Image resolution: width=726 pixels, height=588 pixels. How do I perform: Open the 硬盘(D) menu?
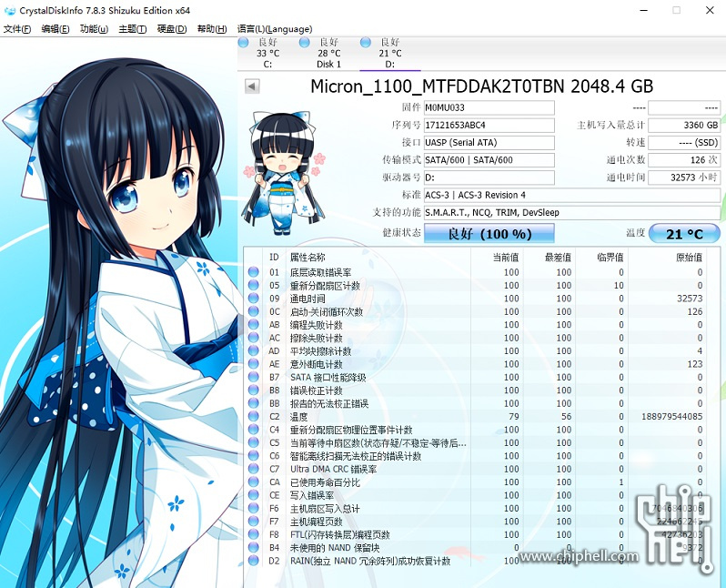[172, 29]
